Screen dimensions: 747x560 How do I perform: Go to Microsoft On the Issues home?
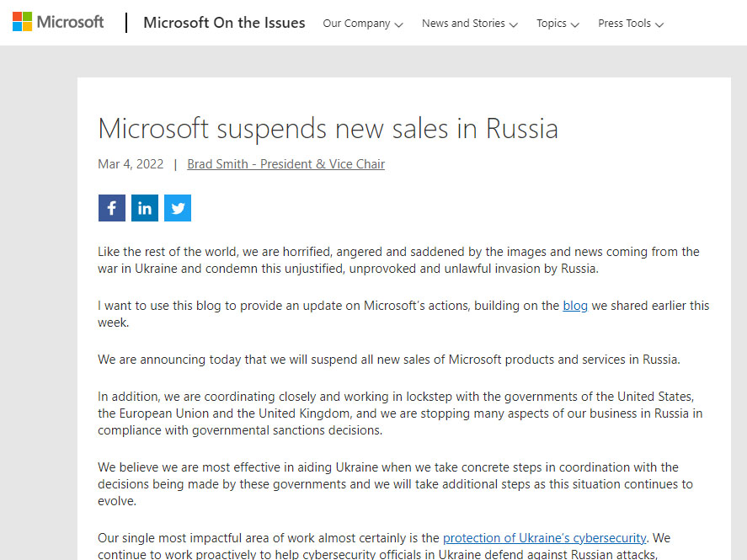coord(224,23)
